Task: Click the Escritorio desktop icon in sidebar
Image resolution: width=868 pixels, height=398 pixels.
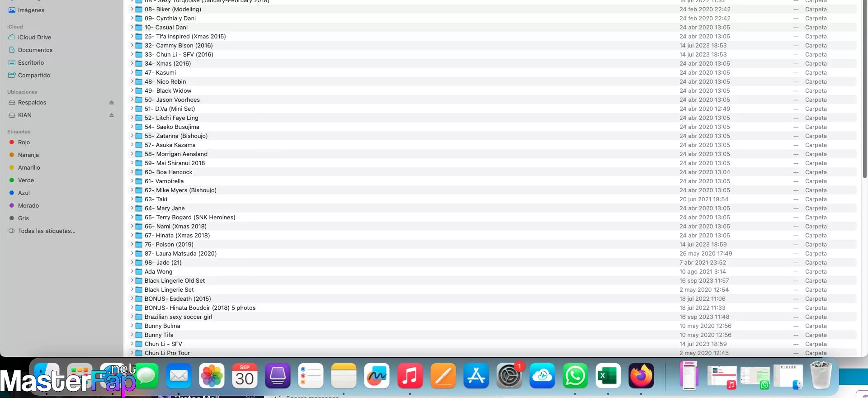Action: (12, 62)
